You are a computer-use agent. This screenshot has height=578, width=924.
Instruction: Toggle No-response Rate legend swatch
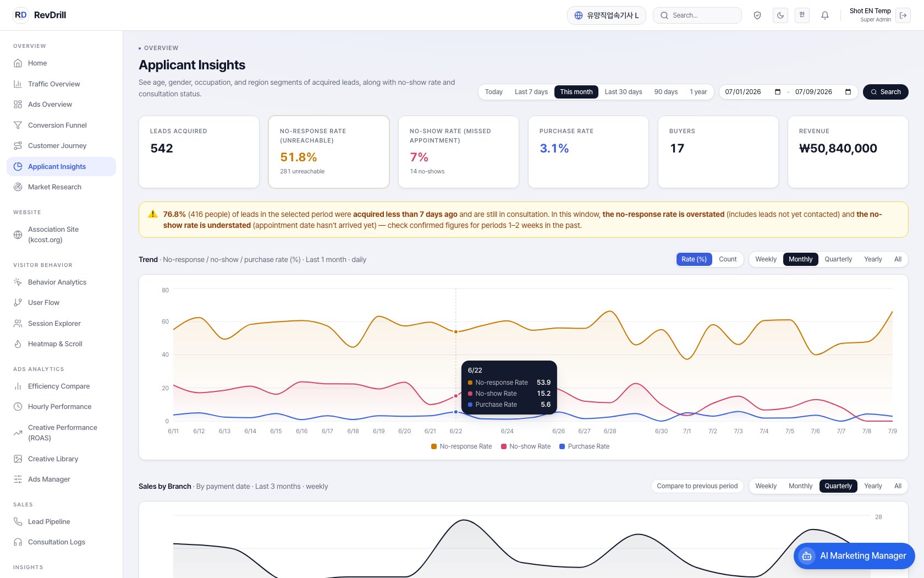(x=434, y=446)
